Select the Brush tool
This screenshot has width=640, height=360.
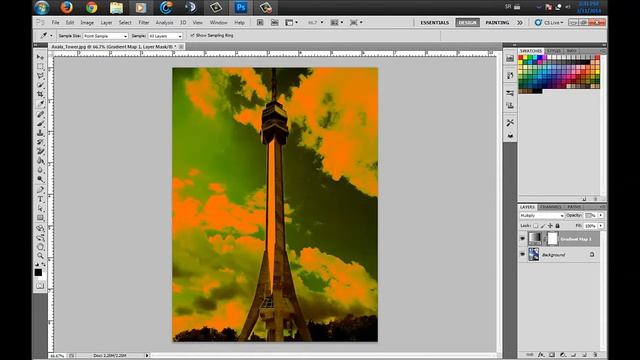click(40, 124)
